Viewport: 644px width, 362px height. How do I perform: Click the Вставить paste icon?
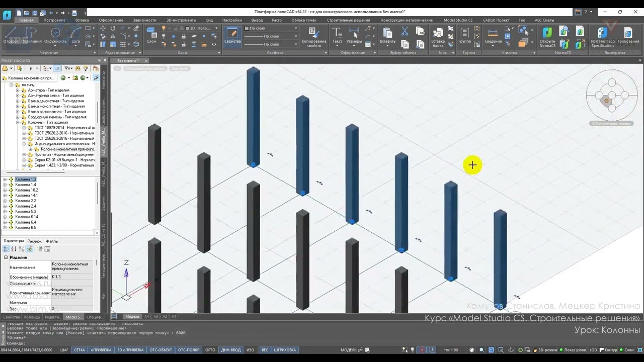[x=387, y=35]
